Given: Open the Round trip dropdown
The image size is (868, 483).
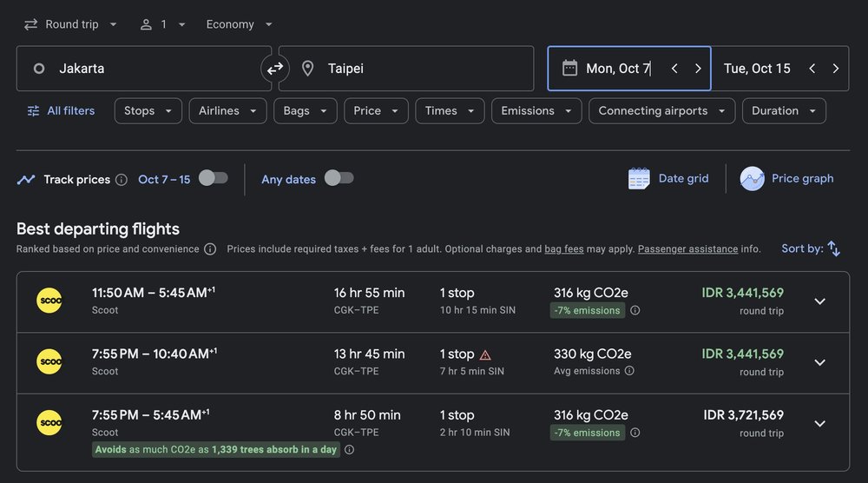Looking at the screenshot, I should pos(71,24).
